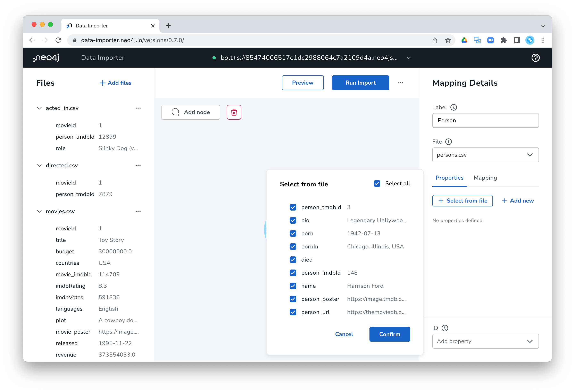Click the overflow menu next to Preview
Screen dimensions: 575x392
tap(401, 83)
